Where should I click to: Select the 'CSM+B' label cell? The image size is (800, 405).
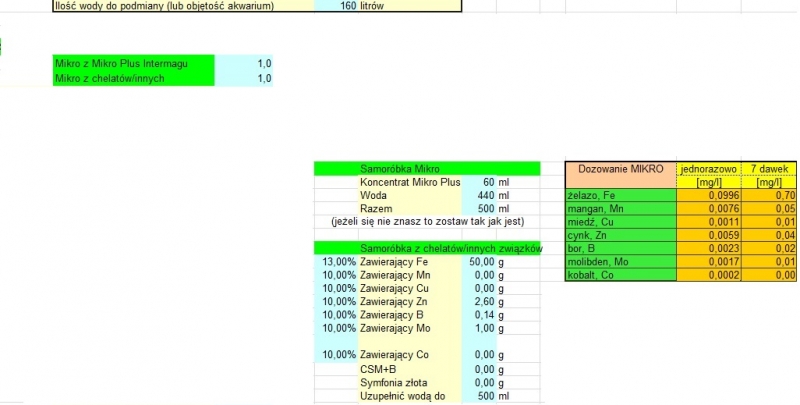(x=410, y=369)
